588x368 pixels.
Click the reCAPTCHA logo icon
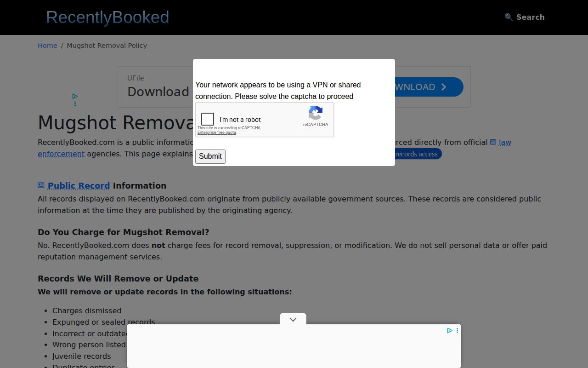pos(316,113)
